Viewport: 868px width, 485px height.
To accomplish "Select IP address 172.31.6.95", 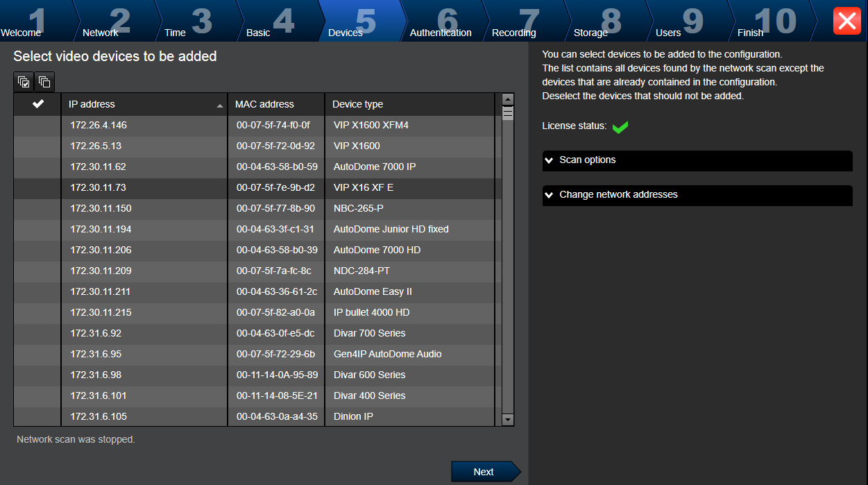I will (96, 355).
